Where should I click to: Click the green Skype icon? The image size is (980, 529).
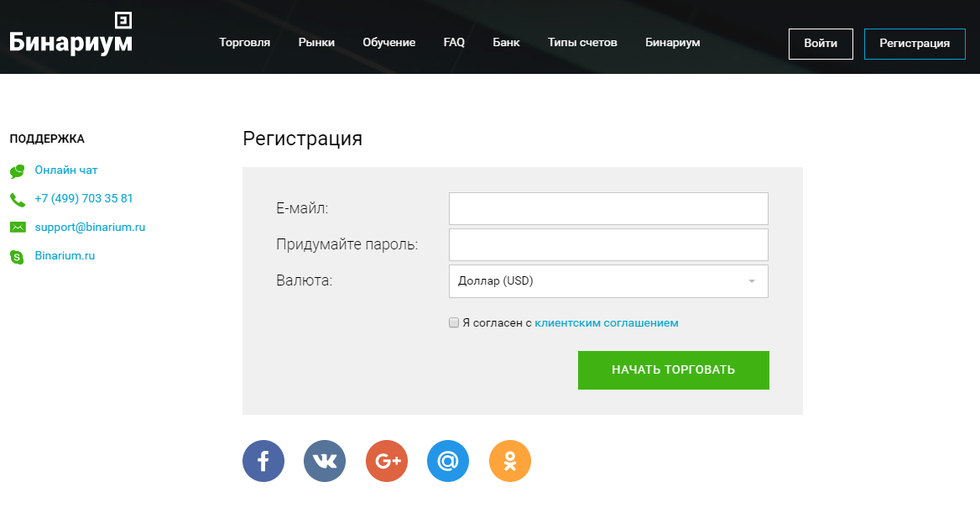18,256
